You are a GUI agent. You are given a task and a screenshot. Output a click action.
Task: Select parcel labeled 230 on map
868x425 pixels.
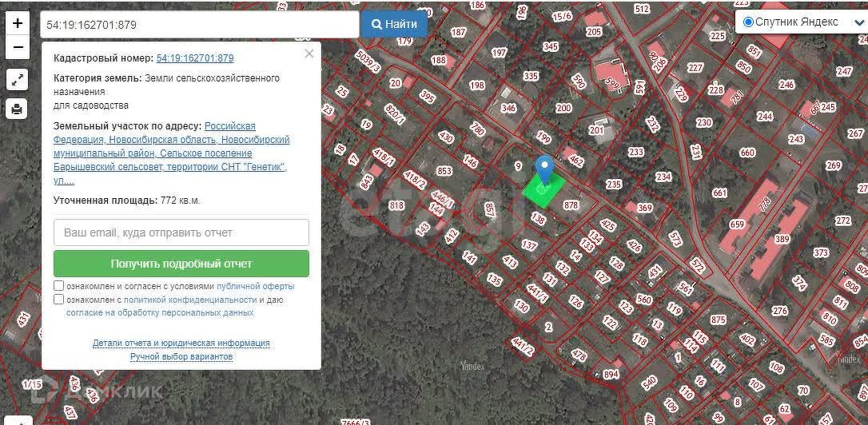[x=703, y=123]
